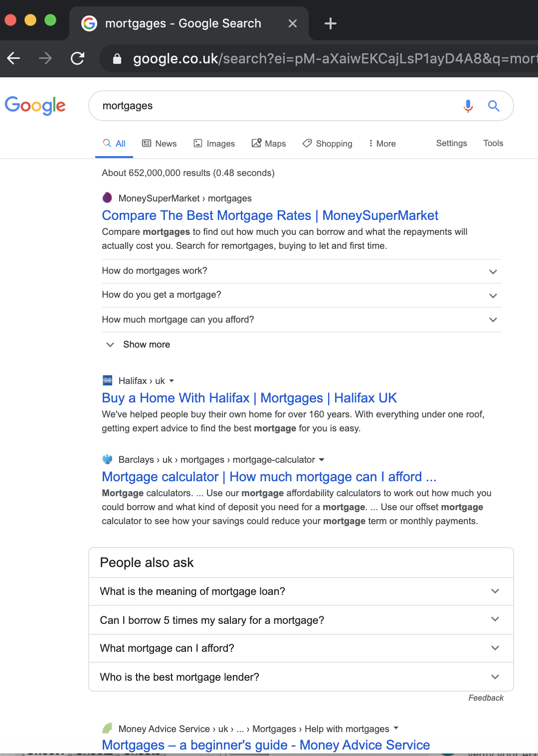Click the Halifax favicon next to its result
Image resolution: width=538 pixels, height=756 pixels.
click(x=107, y=380)
